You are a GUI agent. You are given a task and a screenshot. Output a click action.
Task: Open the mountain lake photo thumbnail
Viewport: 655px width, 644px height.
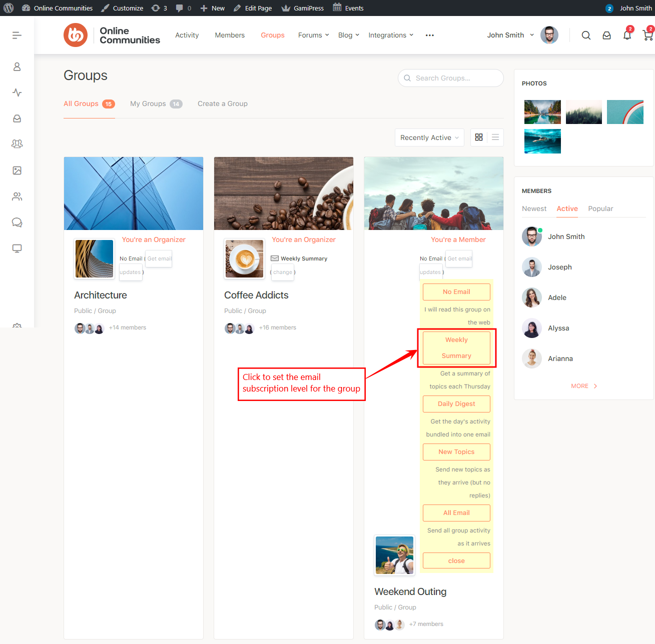pyautogui.click(x=542, y=112)
